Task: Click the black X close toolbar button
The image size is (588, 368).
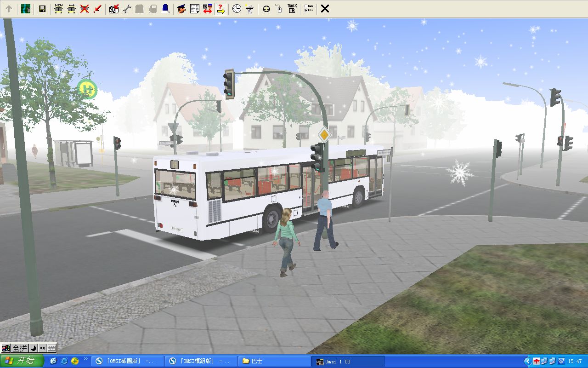Action: [325, 9]
